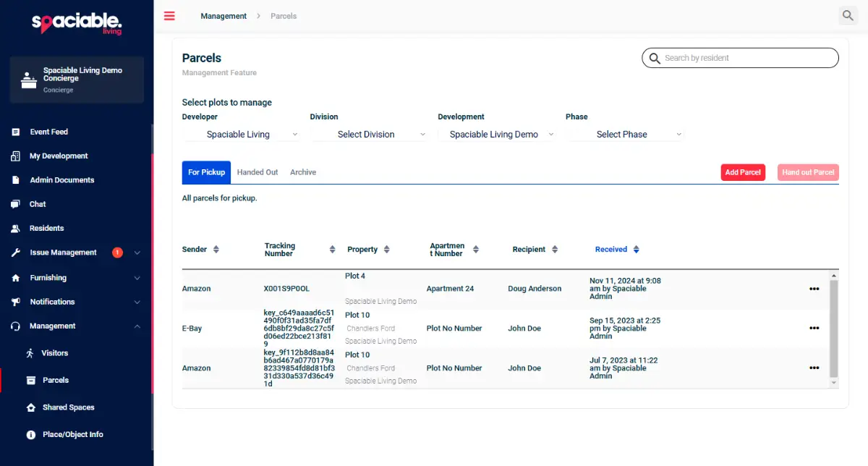Sort table by Received arrows
Viewport: 868px width, 466px height.
coord(636,250)
